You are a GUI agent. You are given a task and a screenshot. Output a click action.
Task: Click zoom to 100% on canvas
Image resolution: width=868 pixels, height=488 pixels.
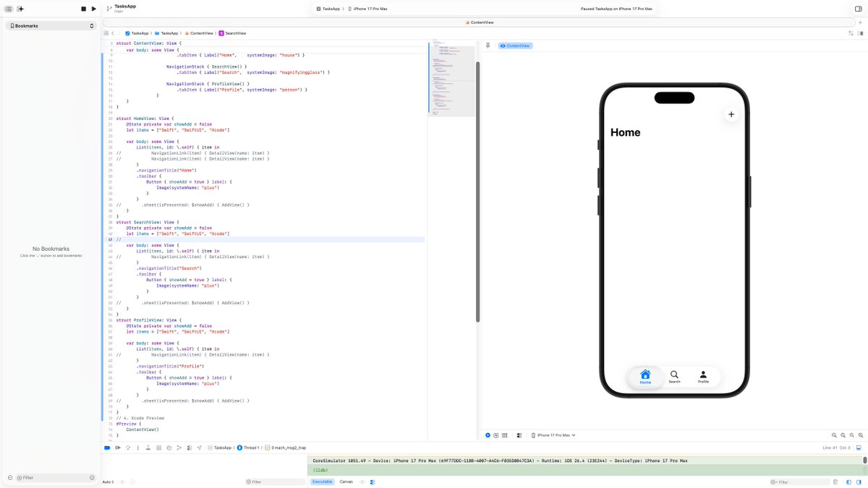tap(843, 435)
